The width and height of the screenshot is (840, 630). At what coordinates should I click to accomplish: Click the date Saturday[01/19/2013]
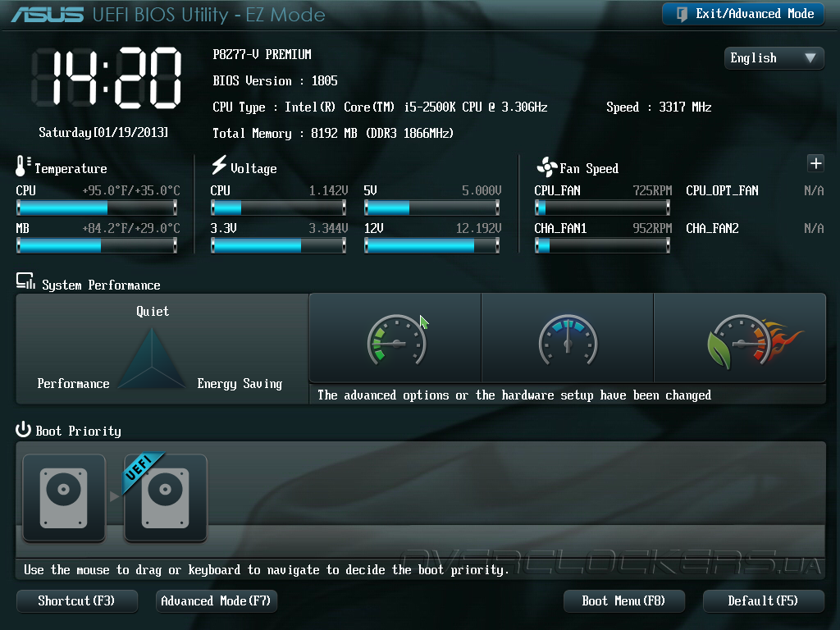103,132
